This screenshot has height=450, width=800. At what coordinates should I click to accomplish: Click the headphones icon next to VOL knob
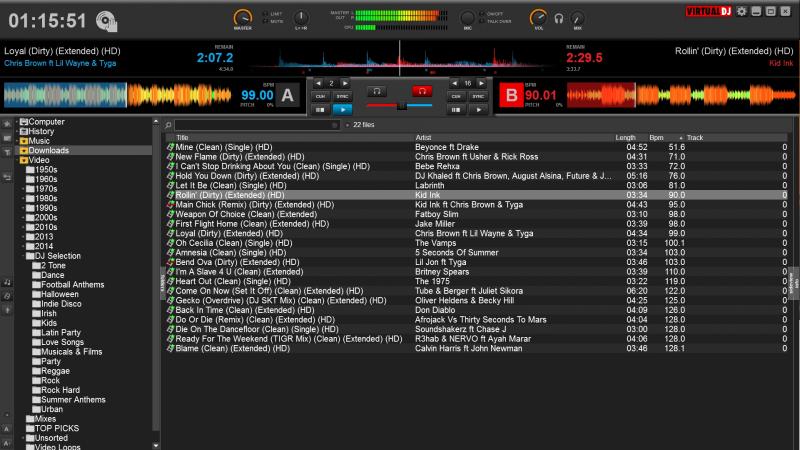[559, 19]
